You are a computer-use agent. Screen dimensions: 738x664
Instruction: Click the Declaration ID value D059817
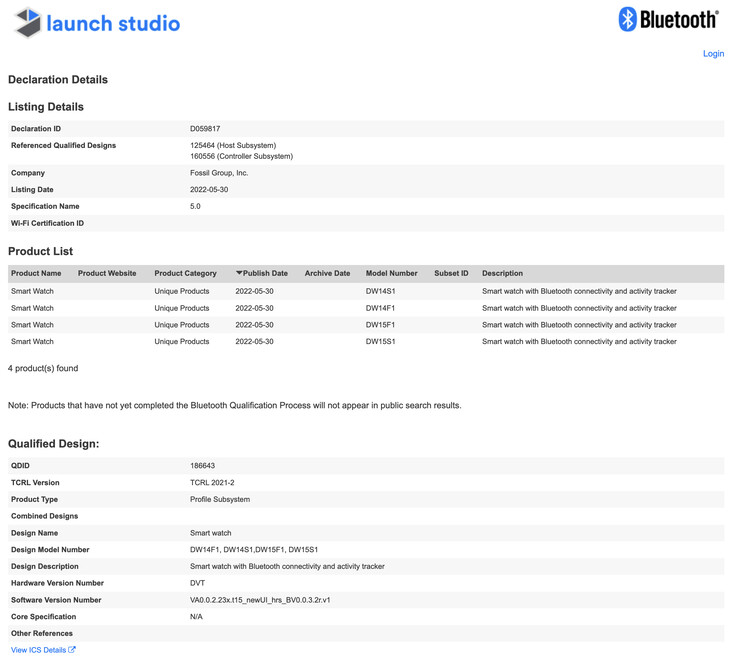coord(205,129)
